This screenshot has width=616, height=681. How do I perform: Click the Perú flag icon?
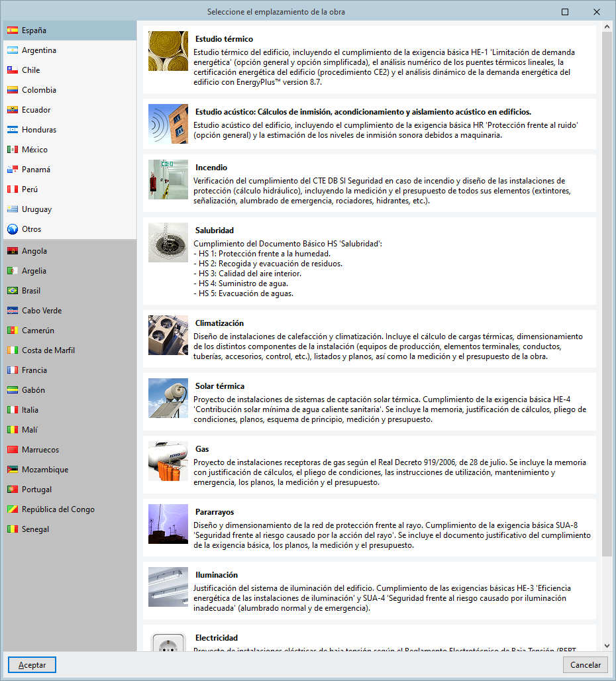pos(13,189)
